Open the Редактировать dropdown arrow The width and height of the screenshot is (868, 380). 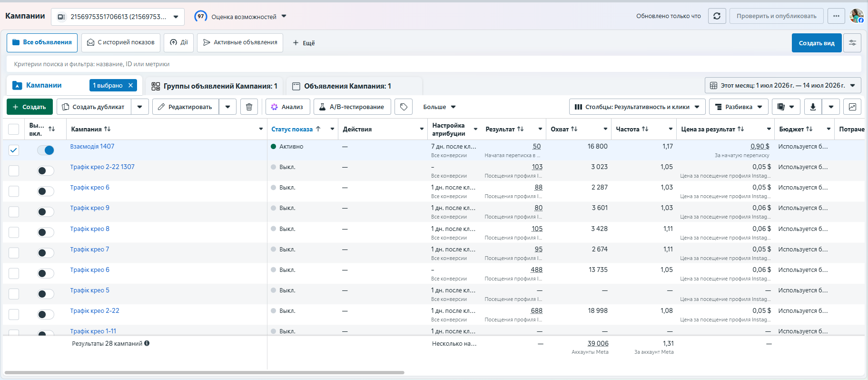[x=228, y=107]
